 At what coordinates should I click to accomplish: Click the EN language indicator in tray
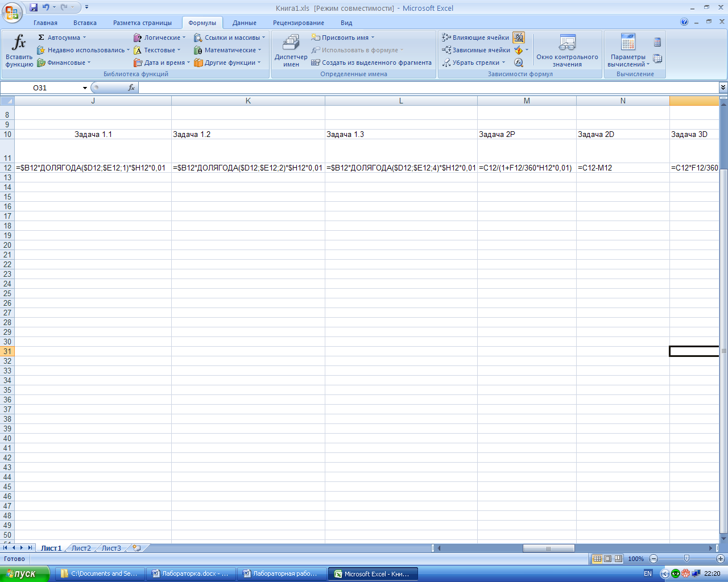point(648,573)
